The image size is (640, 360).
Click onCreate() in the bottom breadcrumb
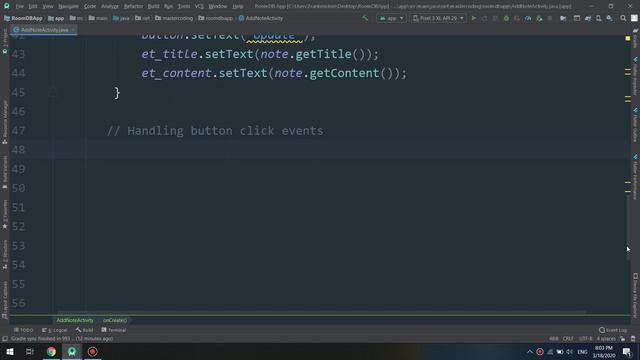click(x=115, y=320)
